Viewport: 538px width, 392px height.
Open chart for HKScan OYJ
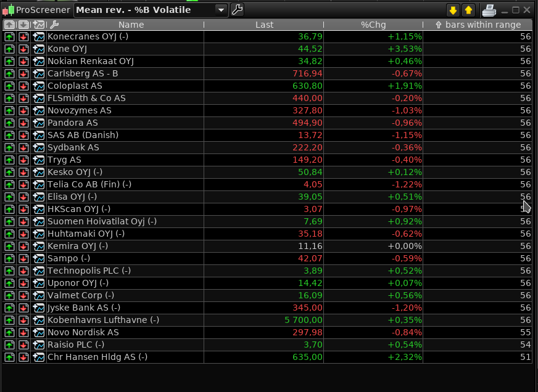coord(39,210)
